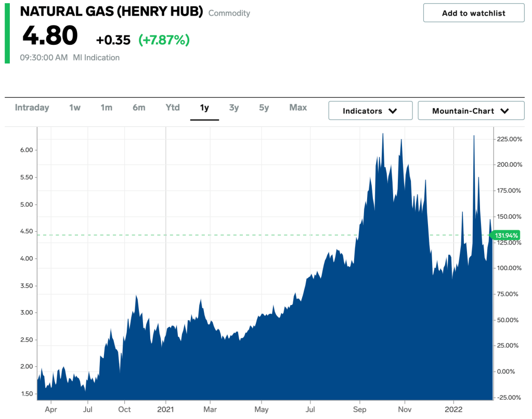
Task: Select the Intraday time range tab
Action: (x=32, y=108)
